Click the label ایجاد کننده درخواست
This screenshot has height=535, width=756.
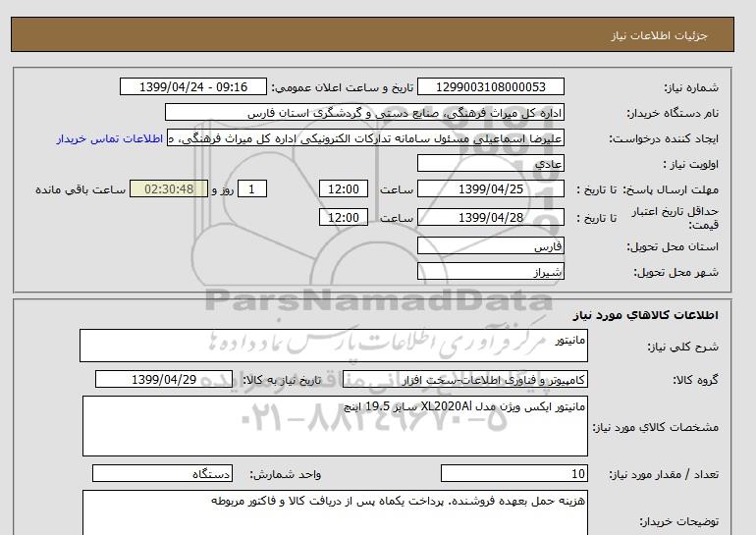[664, 138]
